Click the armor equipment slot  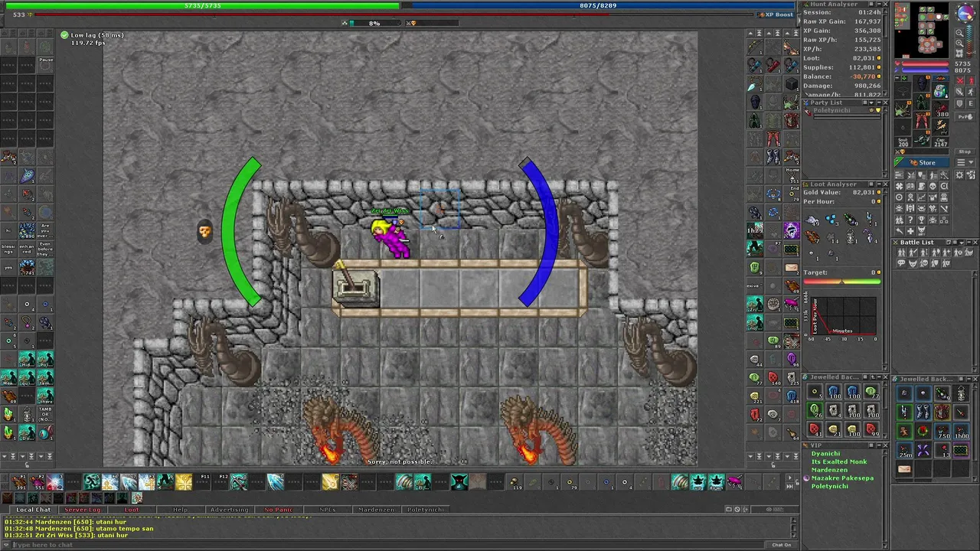pos(921,101)
